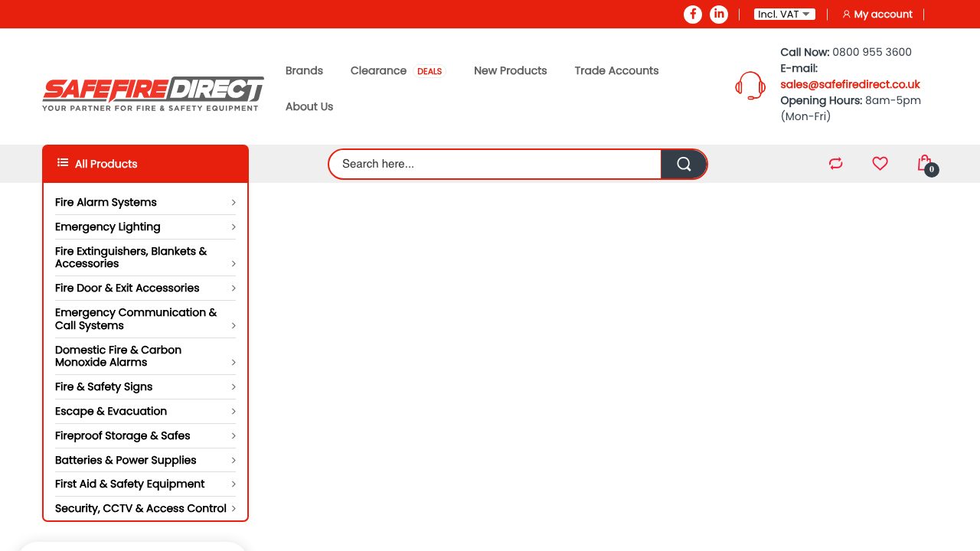Screen dimensions: 980x551
Task: Go to New Products
Action: (x=511, y=70)
